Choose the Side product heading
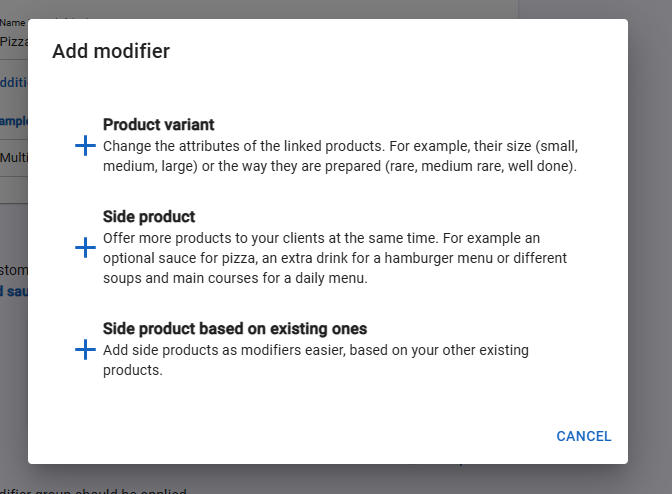 [149, 217]
